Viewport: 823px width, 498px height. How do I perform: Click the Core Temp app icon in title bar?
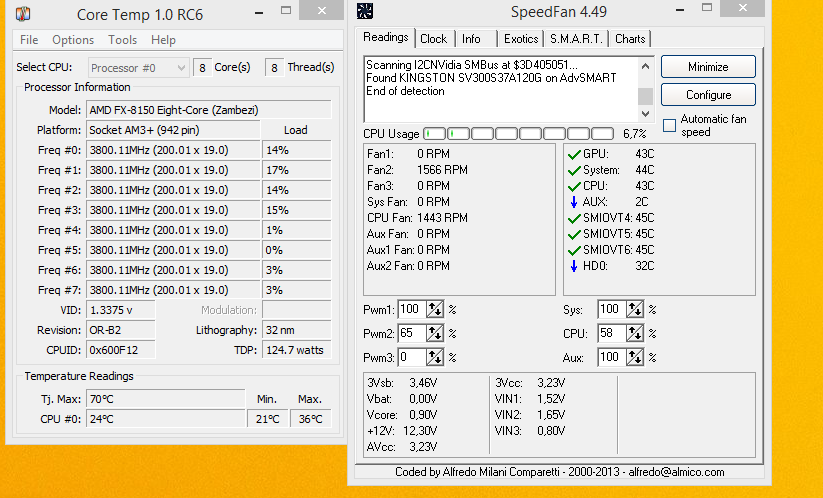[x=23, y=14]
